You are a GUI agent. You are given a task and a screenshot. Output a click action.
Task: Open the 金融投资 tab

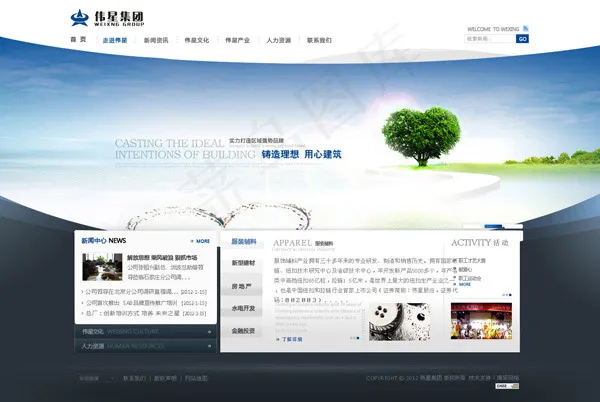tap(244, 330)
